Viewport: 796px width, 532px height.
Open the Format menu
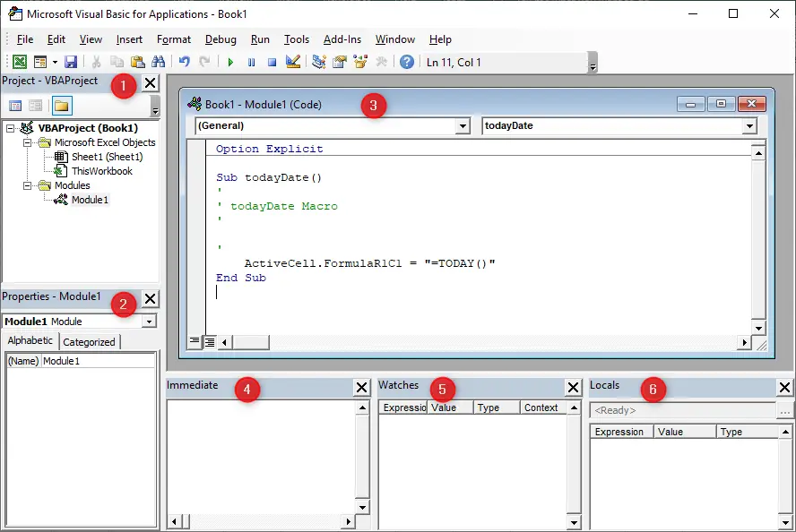tap(174, 39)
